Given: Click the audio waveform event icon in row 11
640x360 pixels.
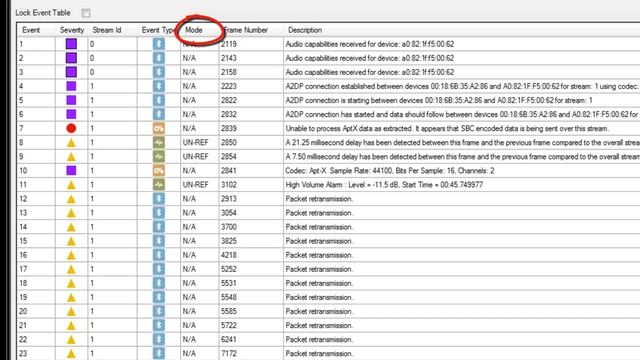Looking at the screenshot, I should click(159, 185).
